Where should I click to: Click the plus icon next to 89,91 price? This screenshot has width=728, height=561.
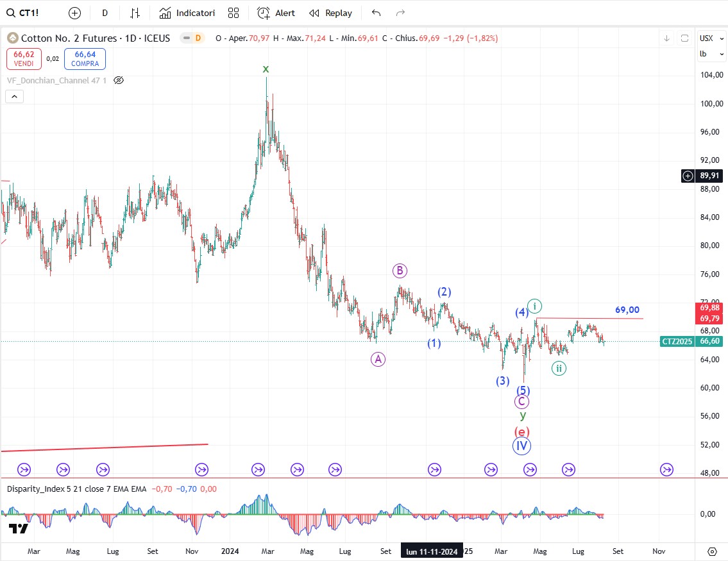click(688, 176)
